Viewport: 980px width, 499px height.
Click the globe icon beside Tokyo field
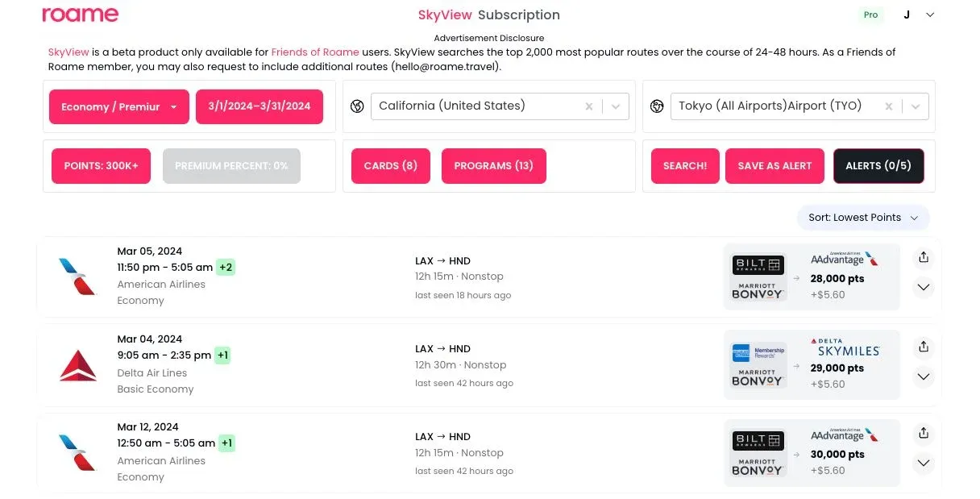(x=657, y=106)
